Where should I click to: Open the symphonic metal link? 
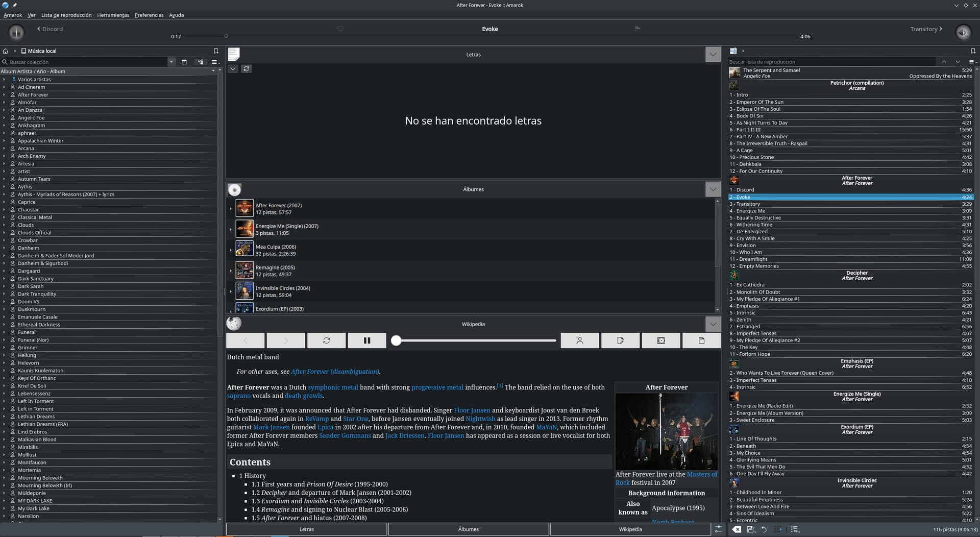tap(333, 387)
